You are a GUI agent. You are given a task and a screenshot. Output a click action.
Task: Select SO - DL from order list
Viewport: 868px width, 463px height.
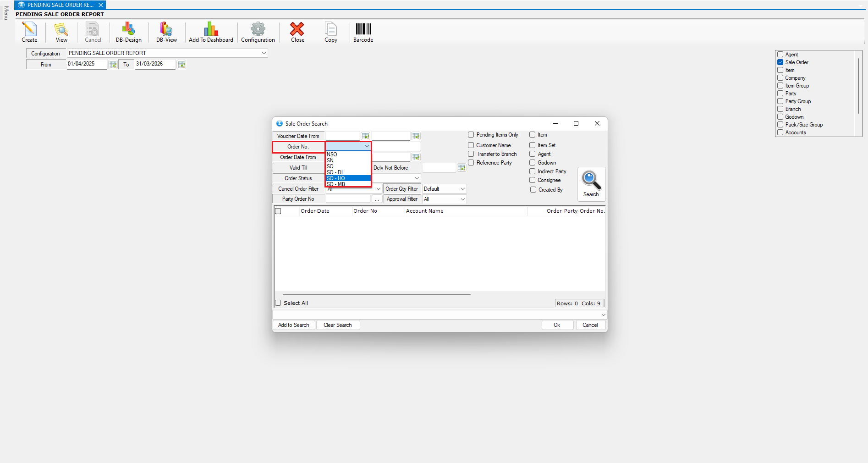tap(335, 172)
